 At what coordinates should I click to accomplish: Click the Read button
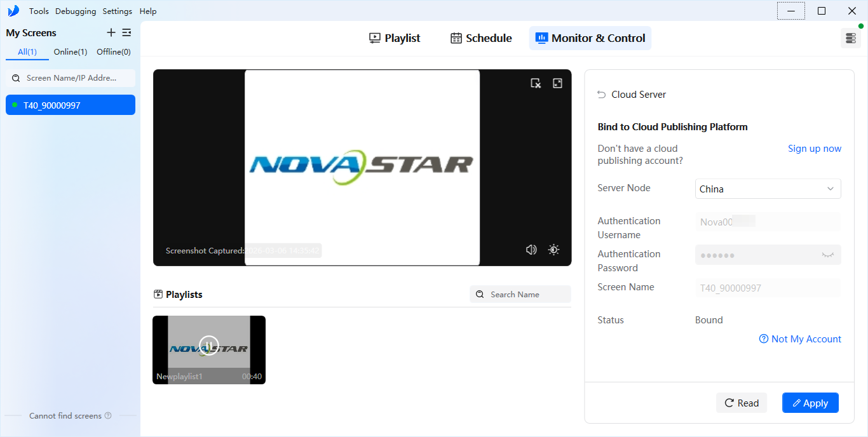pyautogui.click(x=742, y=403)
